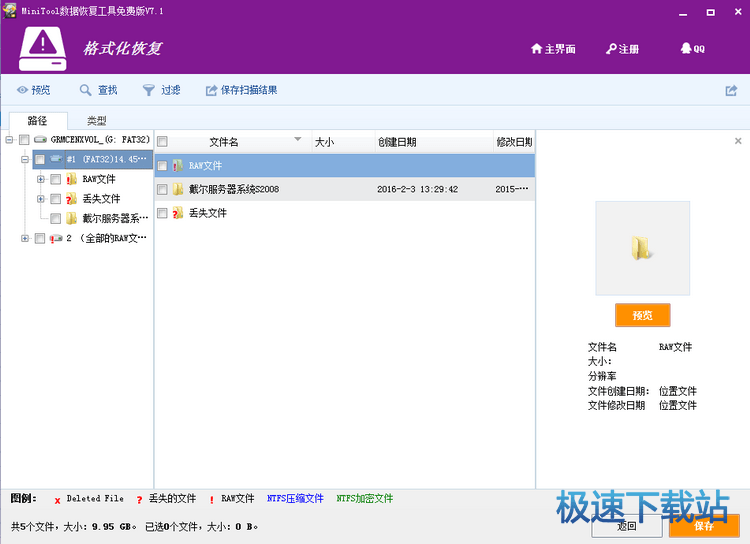Click the #1 (FAT32) partition icon

(56, 159)
